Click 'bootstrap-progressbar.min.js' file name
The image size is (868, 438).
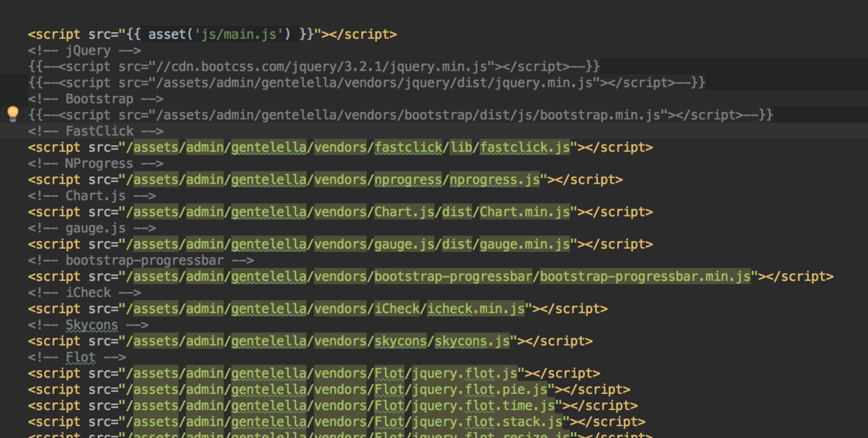tap(645, 276)
